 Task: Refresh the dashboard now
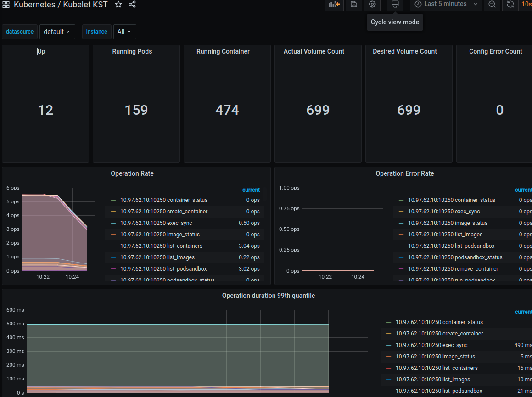pos(510,5)
